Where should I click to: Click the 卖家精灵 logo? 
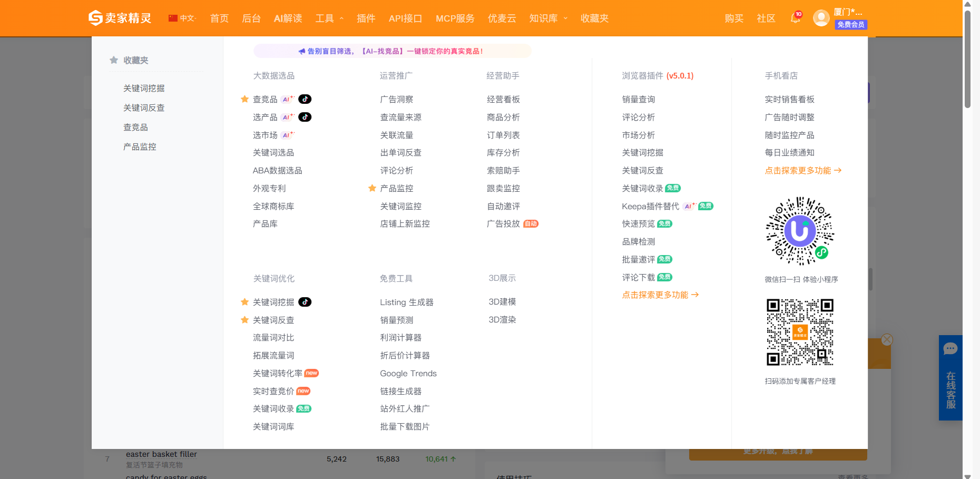[x=120, y=18]
